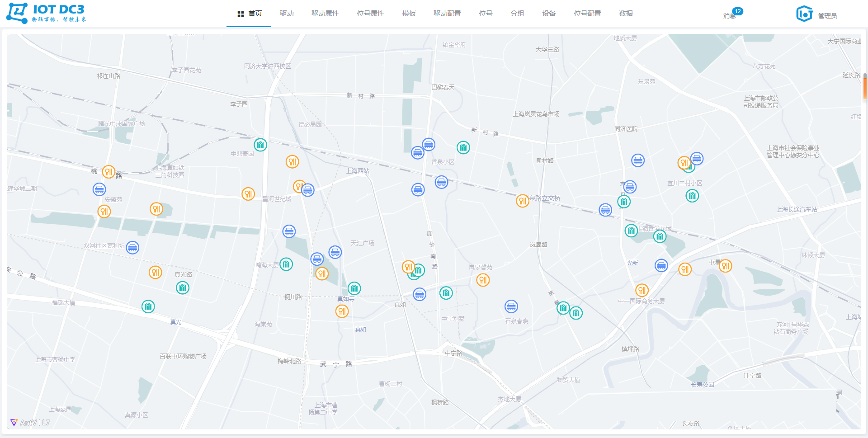Click the orange page scrollbar thumb
Screen dimensions: 868x438
[x=865, y=86]
